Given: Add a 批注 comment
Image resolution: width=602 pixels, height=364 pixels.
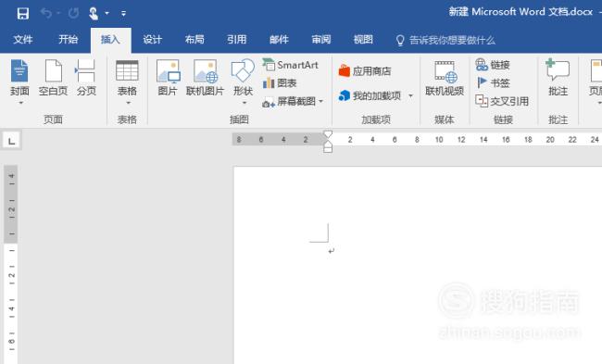Looking at the screenshot, I should [558, 77].
